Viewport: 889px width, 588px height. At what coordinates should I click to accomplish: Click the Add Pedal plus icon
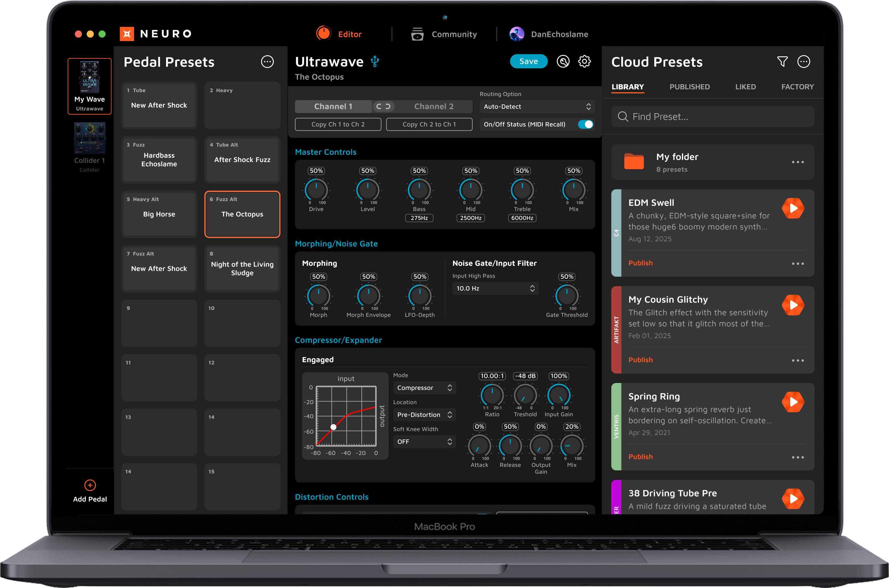click(90, 485)
